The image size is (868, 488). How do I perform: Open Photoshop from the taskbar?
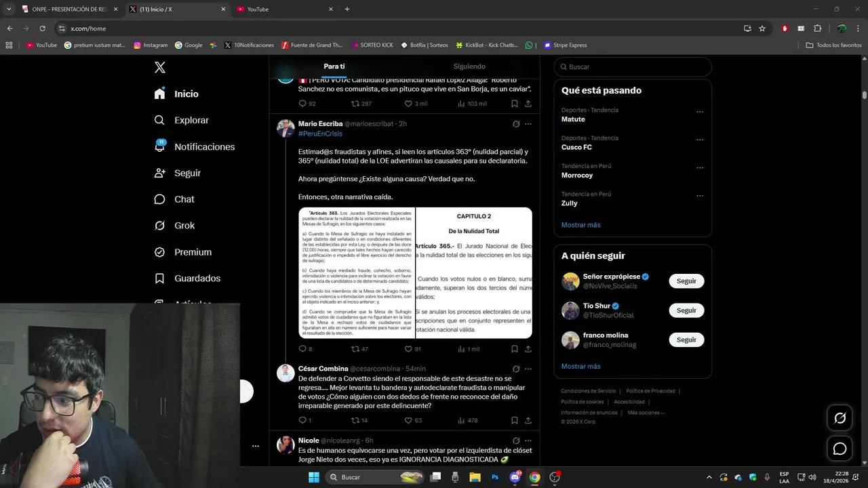pyautogui.click(x=495, y=477)
